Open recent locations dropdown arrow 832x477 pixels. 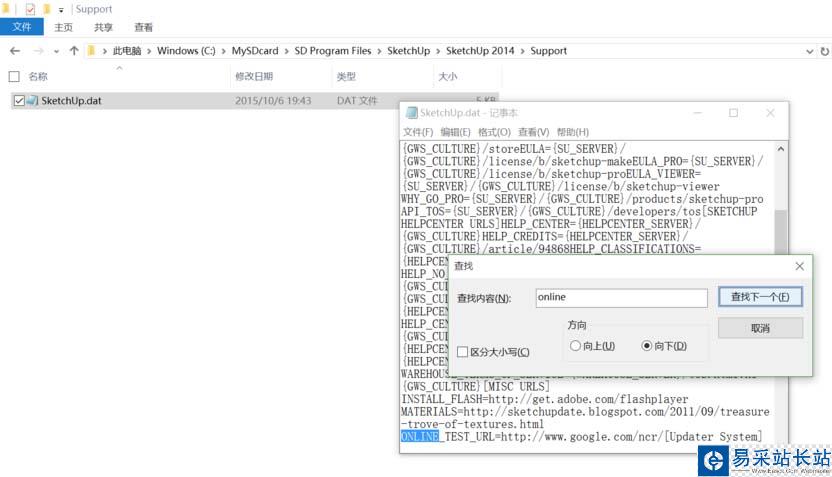56,51
